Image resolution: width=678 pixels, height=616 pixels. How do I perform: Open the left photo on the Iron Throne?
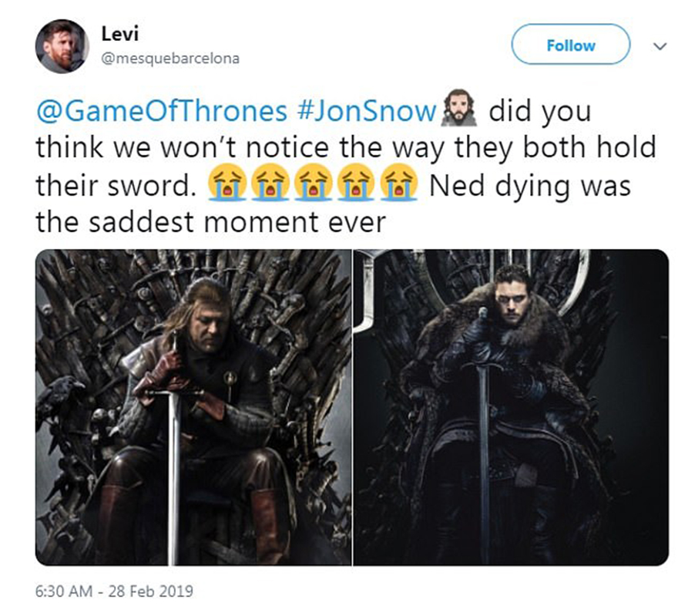[x=193, y=407]
